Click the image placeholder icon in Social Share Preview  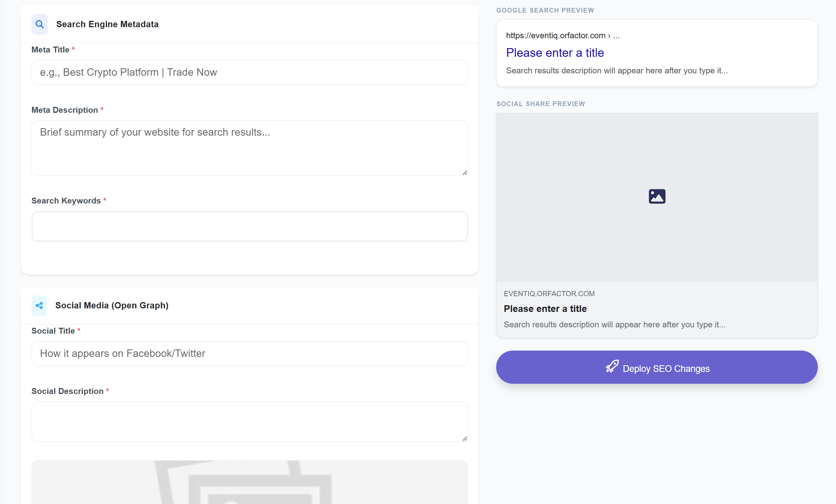pyautogui.click(x=656, y=196)
